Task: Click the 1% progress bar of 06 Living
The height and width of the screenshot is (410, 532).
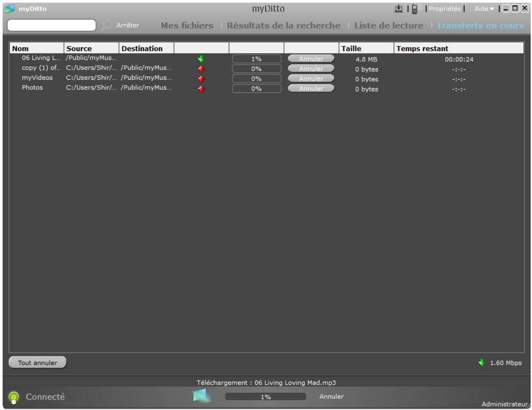Action: [x=257, y=59]
